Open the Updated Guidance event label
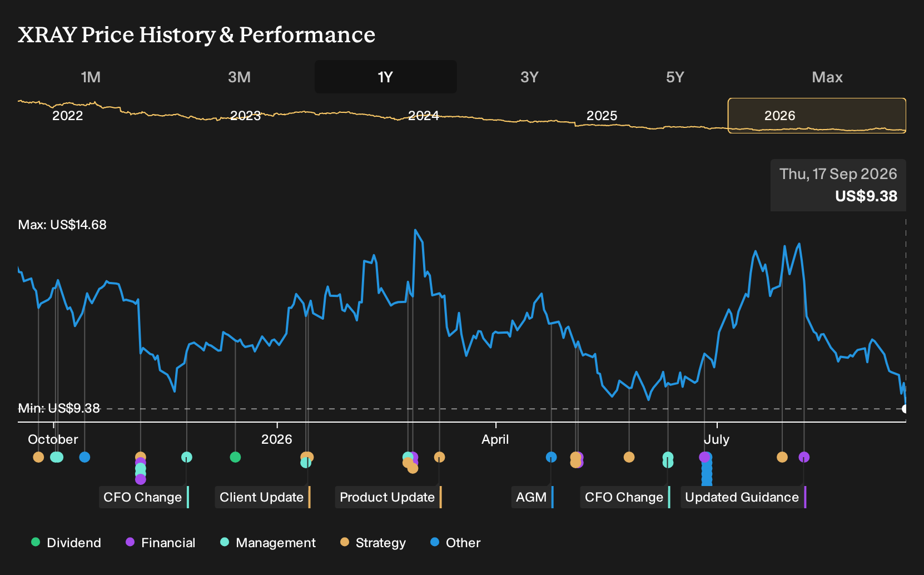 pyautogui.click(x=743, y=497)
